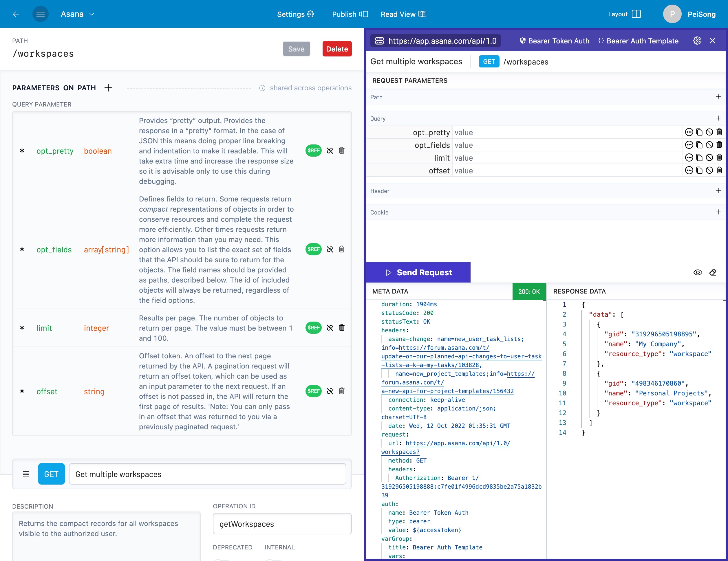This screenshot has width=728, height=561.
Task: Edit the getWorkspaces operation ID field
Action: (x=282, y=524)
